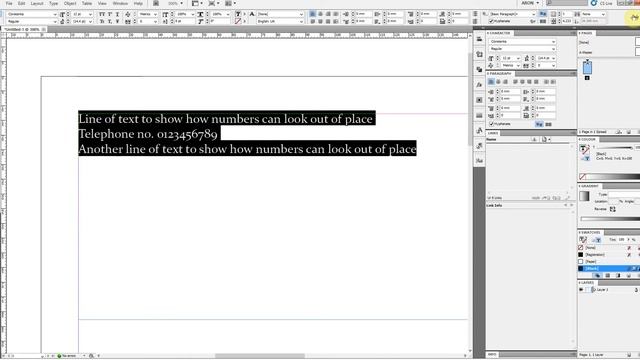This screenshot has height=360, width=640.
Task: Click the delete page icon in the Pages panel
Action: coord(638,132)
